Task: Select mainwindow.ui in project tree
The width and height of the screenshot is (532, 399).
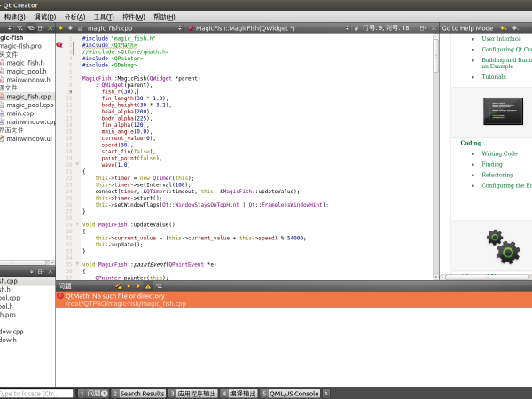Action: coord(29,138)
